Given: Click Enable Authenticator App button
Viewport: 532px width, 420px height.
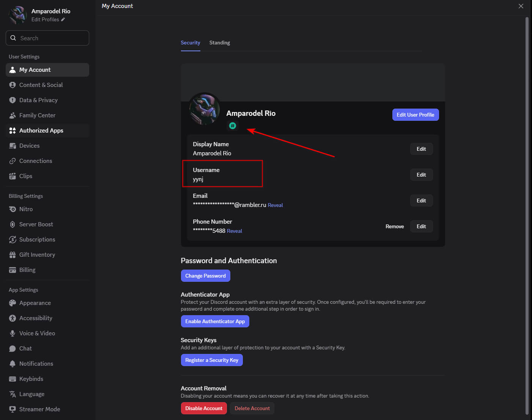Looking at the screenshot, I should point(215,321).
